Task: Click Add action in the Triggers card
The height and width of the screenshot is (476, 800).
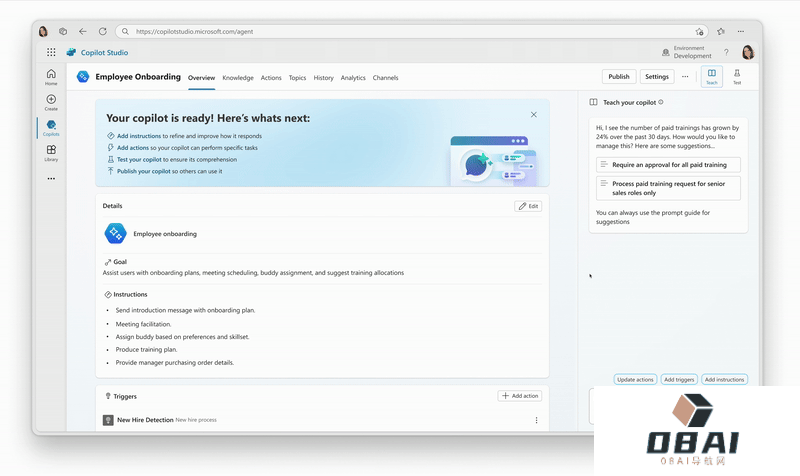Action: (x=519, y=396)
